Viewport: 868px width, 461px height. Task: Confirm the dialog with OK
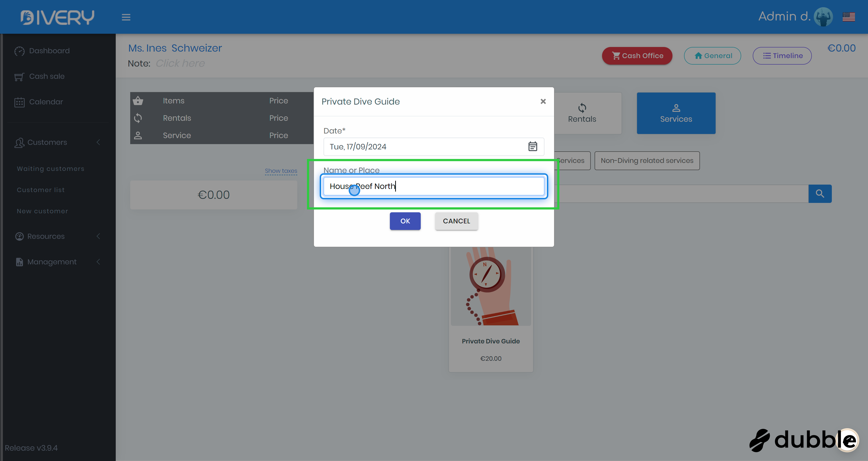[x=405, y=221]
